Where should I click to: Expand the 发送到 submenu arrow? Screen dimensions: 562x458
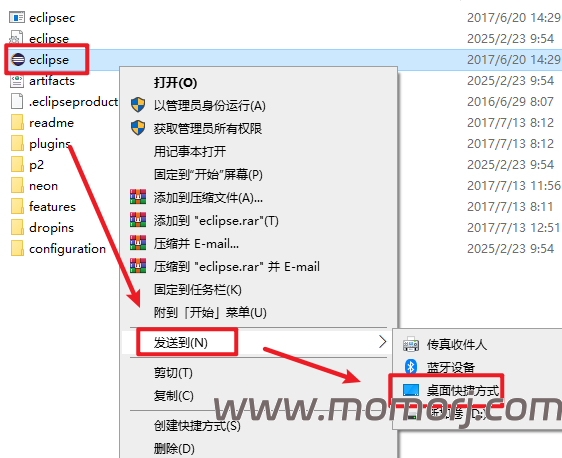[x=382, y=342]
